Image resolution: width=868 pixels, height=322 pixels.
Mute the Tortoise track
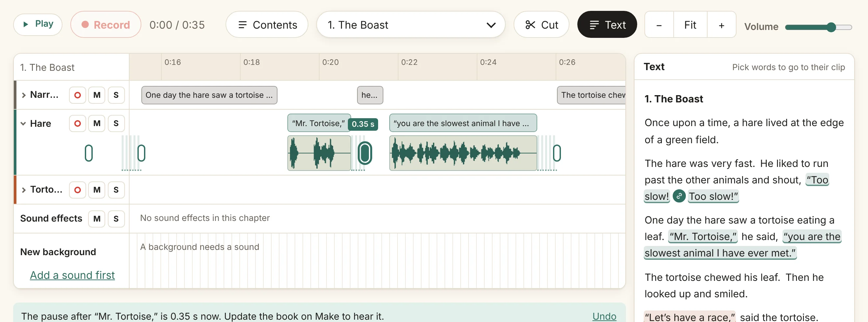click(97, 190)
